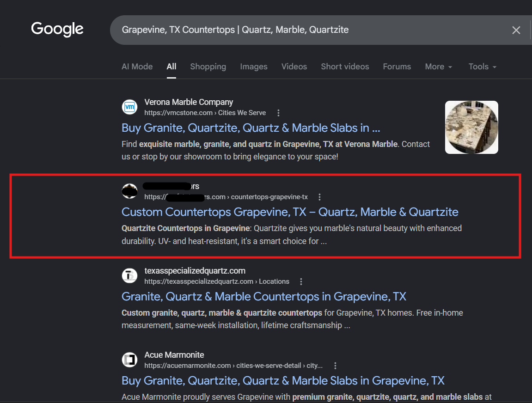Image resolution: width=532 pixels, height=403 pixels.
Task: Click the Verona Marble Company favicon
Action: pos(129,107)
